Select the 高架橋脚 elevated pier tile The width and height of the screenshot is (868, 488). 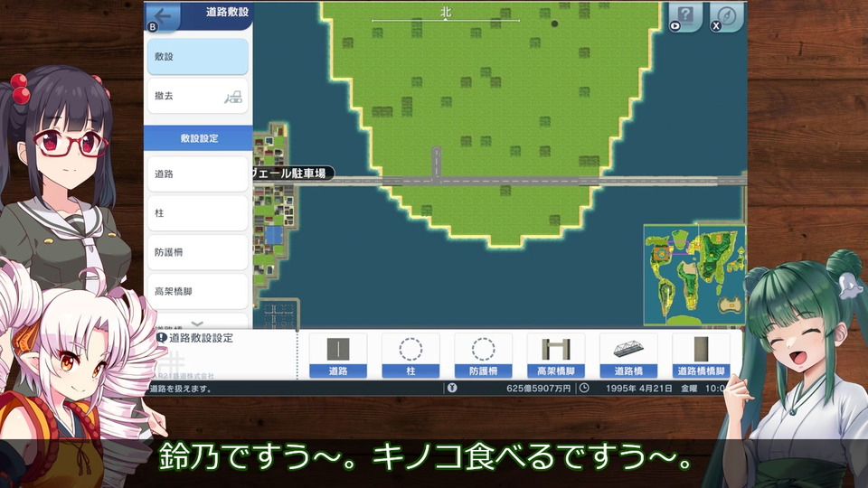[555, 356]
